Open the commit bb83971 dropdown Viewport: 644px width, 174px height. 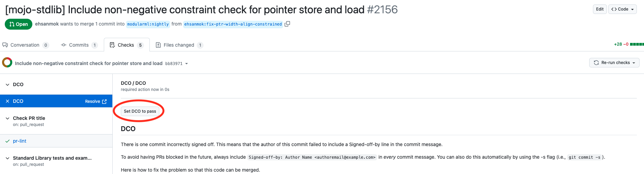coord(177,64)
